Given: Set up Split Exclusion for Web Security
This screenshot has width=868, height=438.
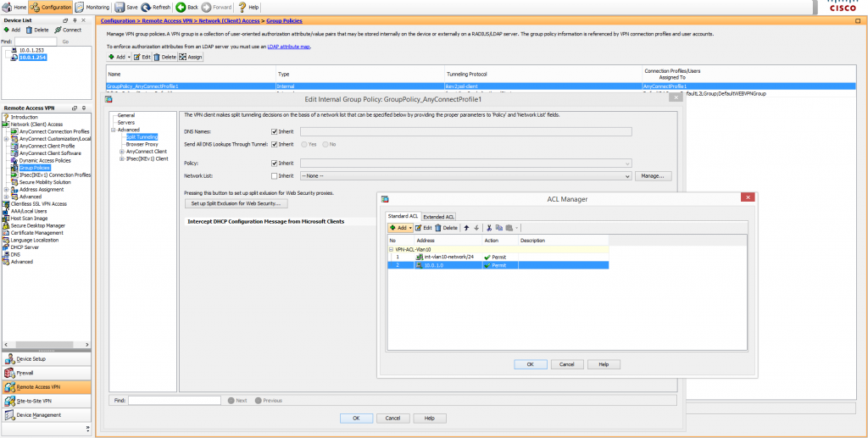Looking at the screenshot, I should pyautogui.click(x=236, y=204).
